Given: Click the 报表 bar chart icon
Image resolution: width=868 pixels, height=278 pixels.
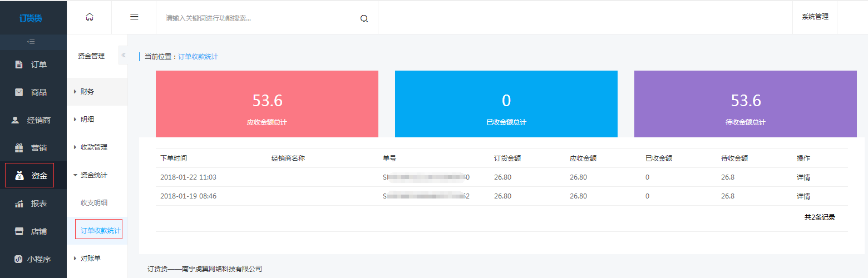Looking at the screenshot, I should pos(19,203).
